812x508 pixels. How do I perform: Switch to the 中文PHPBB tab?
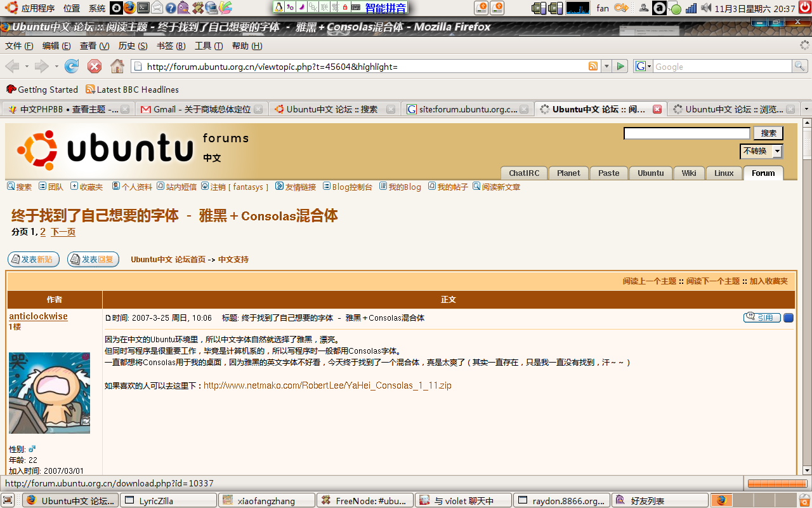[x=69, y=109]
